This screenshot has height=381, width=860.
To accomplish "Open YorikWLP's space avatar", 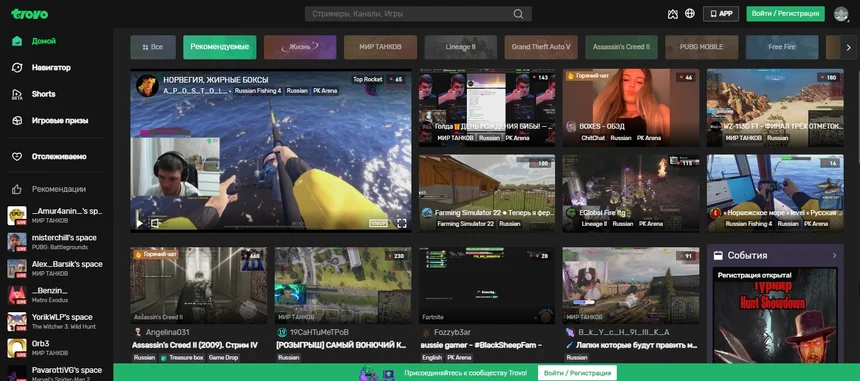I will point(17,322).
